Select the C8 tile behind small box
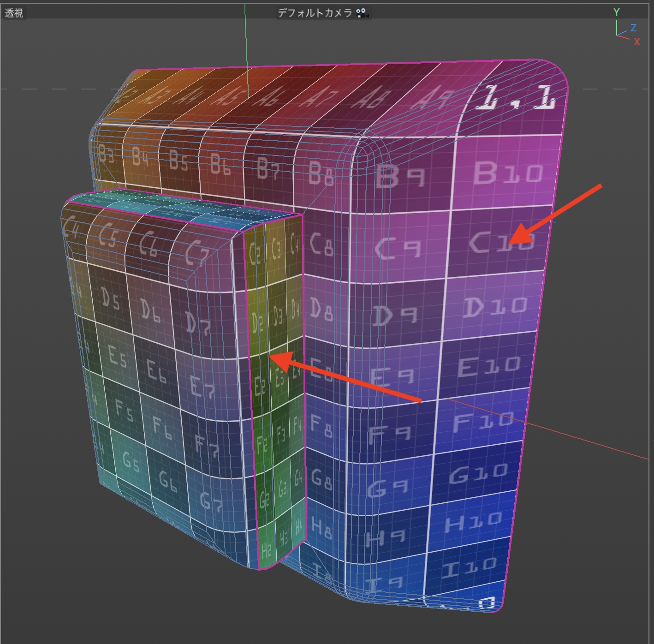 (x=321, y=244)
